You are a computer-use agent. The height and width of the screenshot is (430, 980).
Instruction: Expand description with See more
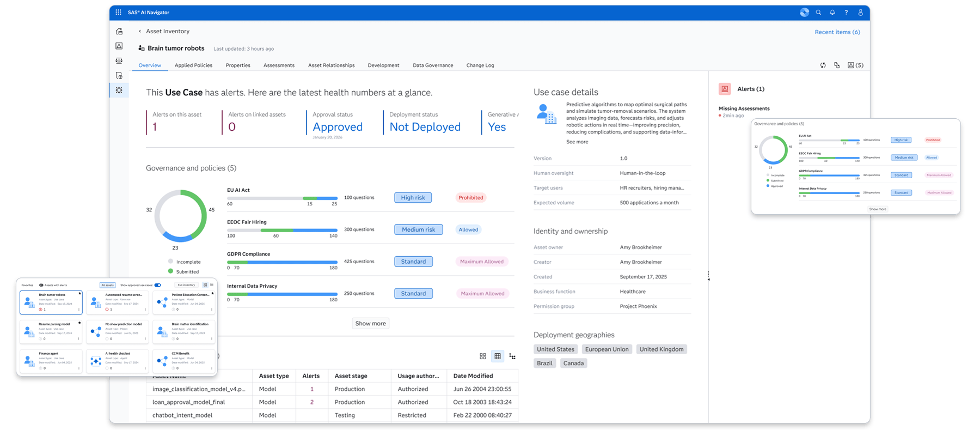(x=577, y=142)
